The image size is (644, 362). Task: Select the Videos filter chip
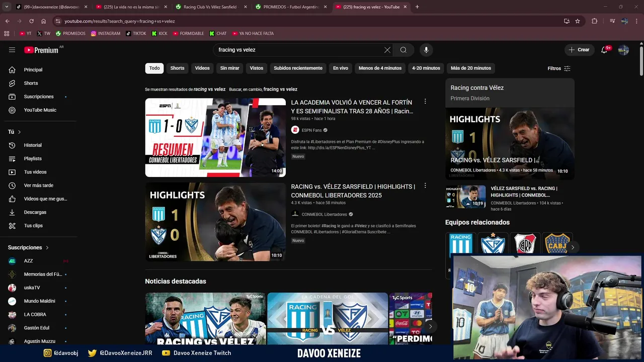(x=202, y=68)
